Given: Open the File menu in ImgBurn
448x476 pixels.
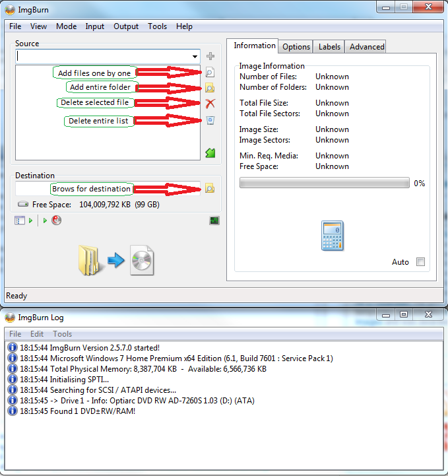Looking at the screenshot, I should [15, 26].
